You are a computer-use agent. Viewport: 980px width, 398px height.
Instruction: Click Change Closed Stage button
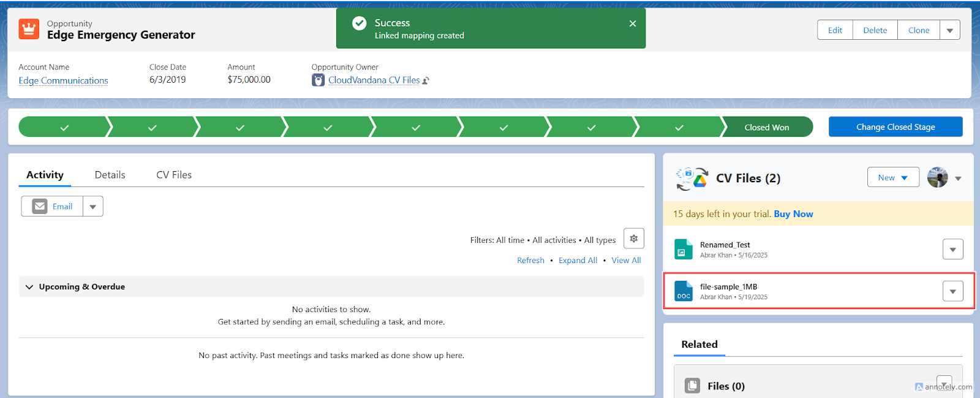(895, 127)
